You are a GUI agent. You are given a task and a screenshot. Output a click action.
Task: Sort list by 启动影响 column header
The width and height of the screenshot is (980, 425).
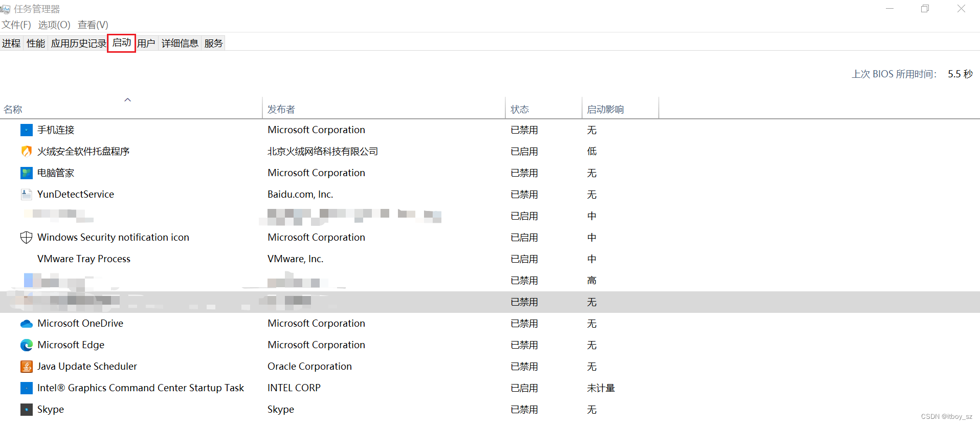pyautogui.click(x=620, y=109)
